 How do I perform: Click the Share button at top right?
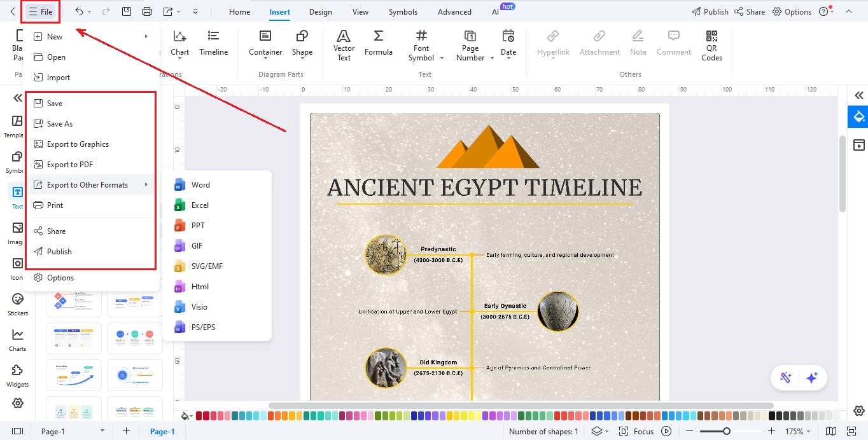[750, 11]
